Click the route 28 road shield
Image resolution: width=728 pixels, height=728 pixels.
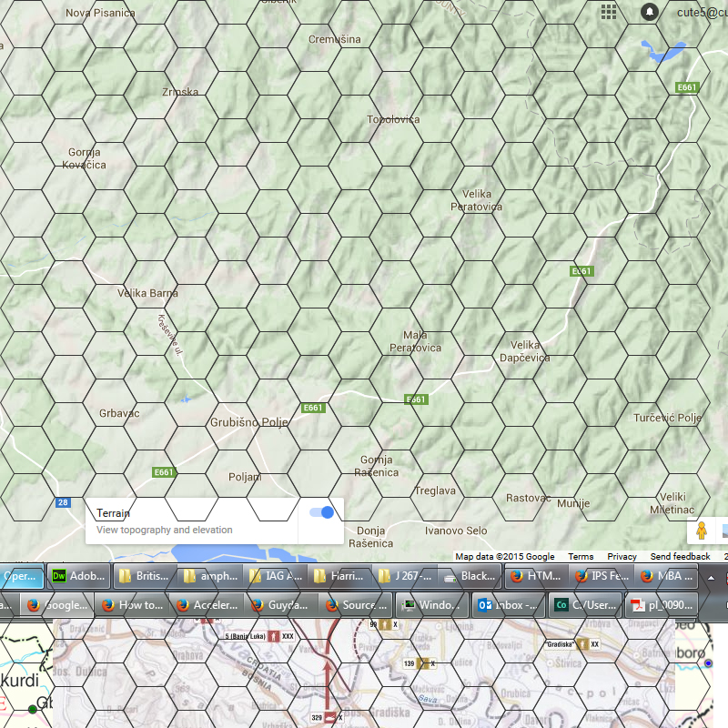[63, 502]
